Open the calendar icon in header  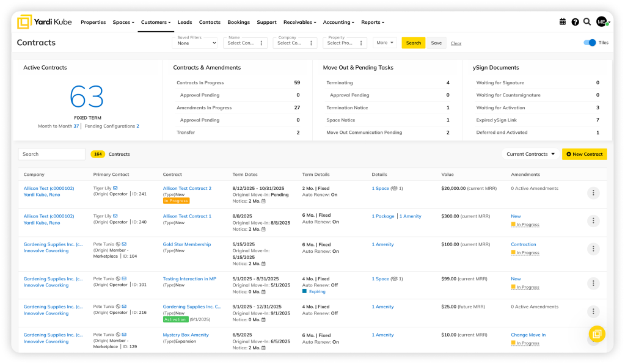[563, 22]
